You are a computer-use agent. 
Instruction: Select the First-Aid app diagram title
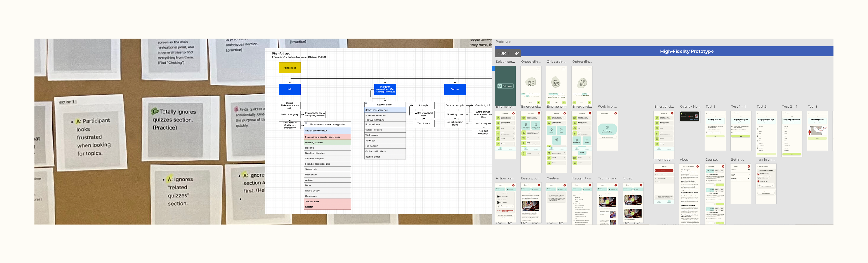point(281,54)
